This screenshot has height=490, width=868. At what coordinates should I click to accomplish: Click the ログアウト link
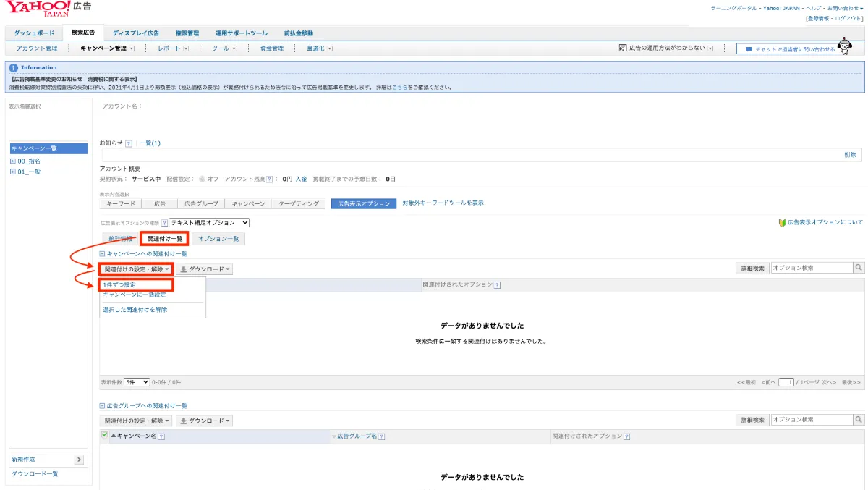coord(849,18)
